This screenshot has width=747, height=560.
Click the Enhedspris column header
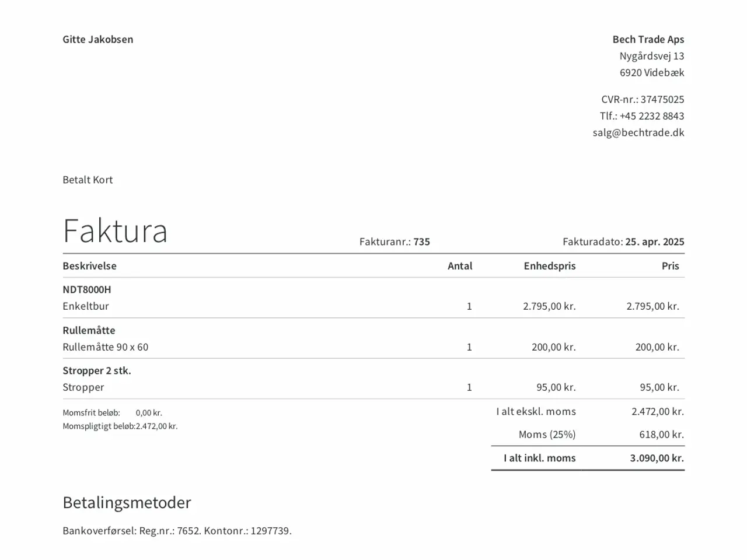550,266
